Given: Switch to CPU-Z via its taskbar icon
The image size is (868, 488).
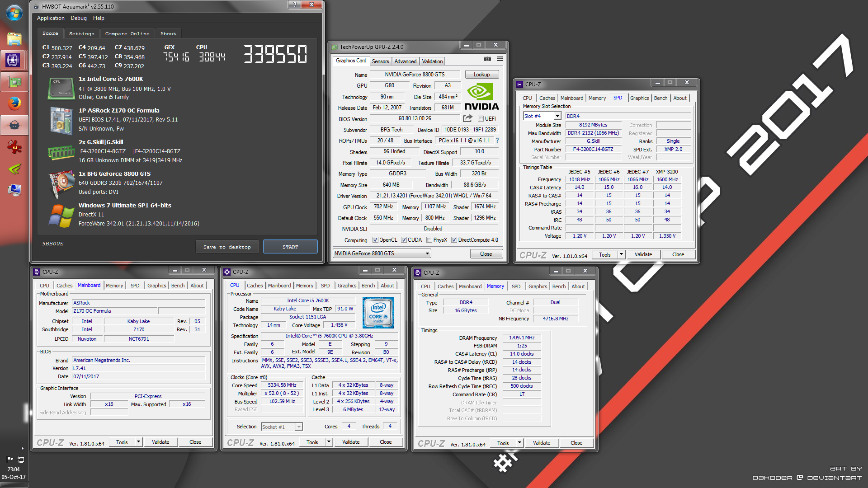Looking at the screenshot, I should tap(13, 60).
